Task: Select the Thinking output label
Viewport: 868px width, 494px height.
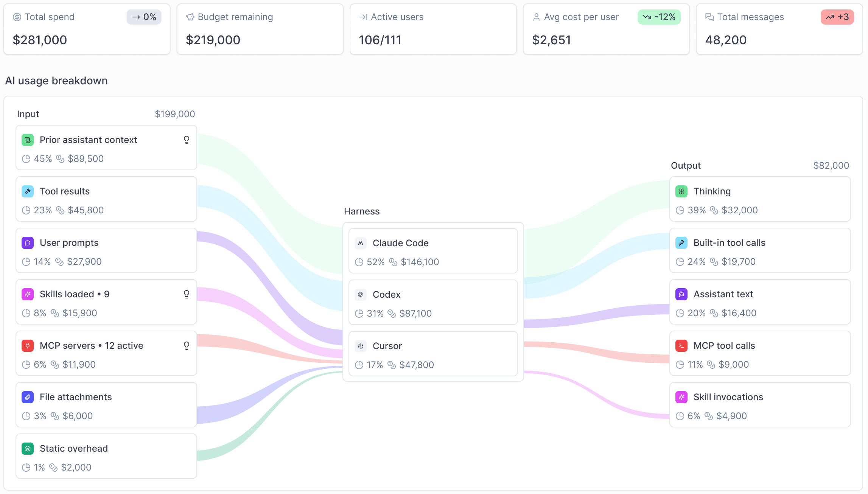Action: (x=712, y=191)
